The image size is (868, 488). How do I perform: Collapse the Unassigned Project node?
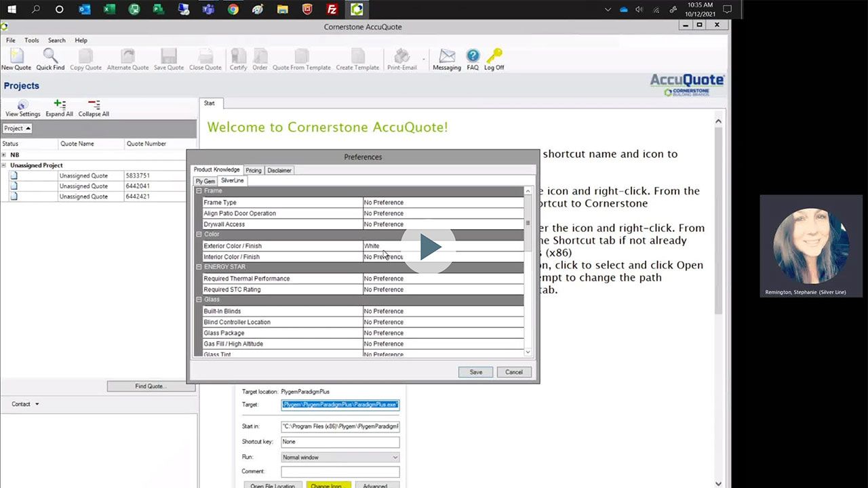[4, 165]
